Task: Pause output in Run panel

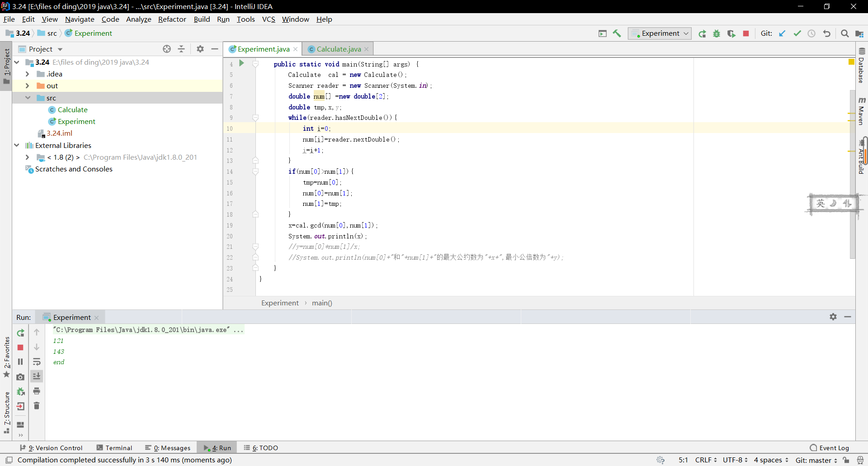Action: point(20,362)
